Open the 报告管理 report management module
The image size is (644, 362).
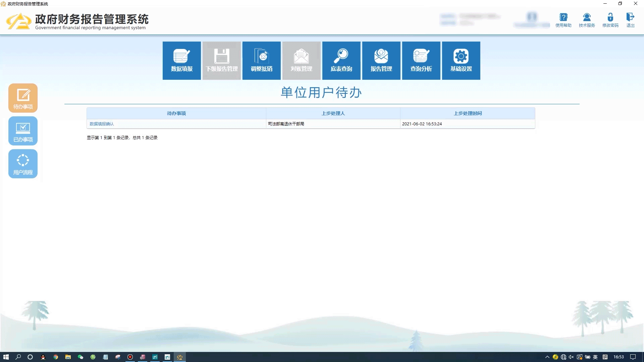coord(381,61)
